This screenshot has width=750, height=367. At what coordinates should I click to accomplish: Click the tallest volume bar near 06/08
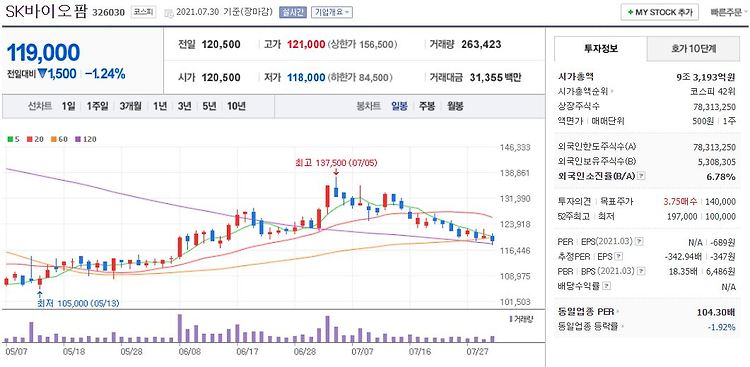pyautogui.click(x=180, y=328)
